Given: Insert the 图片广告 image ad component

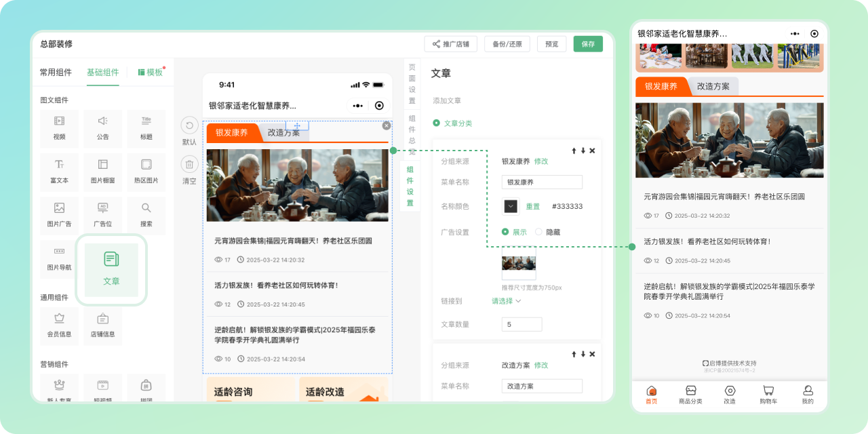Looking at the screenshot, I should pyautogui.click(x=59, y=216).
